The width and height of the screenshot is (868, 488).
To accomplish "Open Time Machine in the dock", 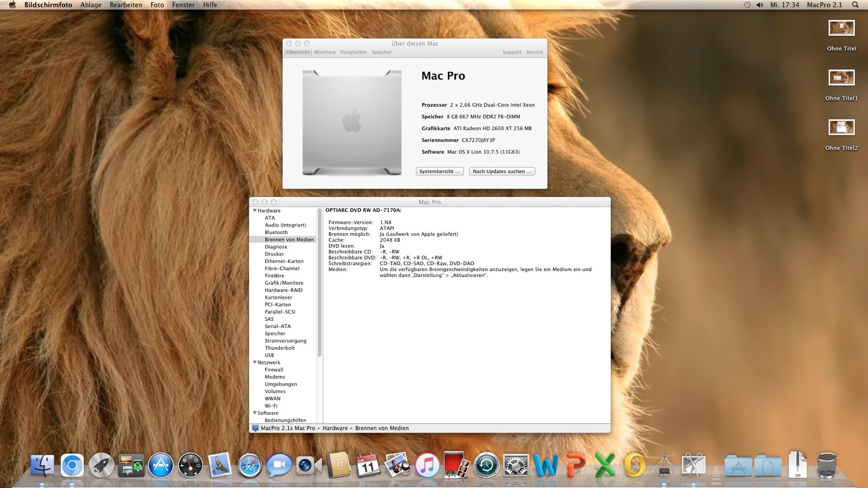I will pyautogui.click(x=486, y=465).
